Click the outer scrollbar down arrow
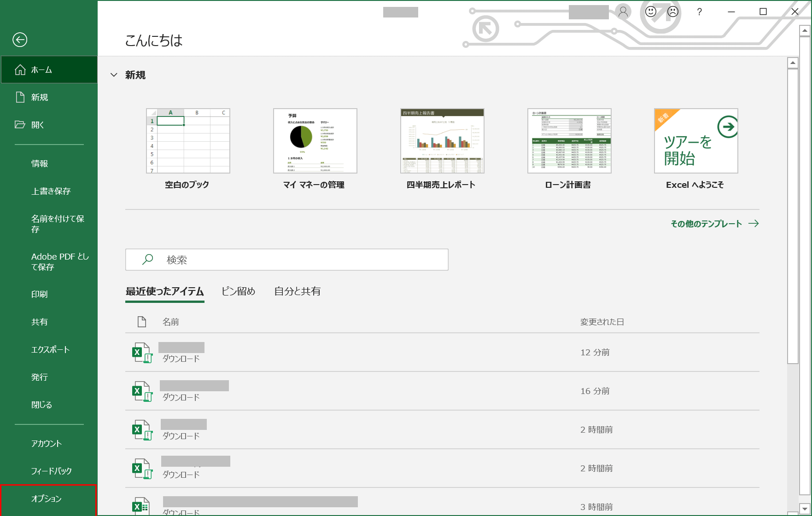Viewport: 812px width, 516px height. pos(805,509)
